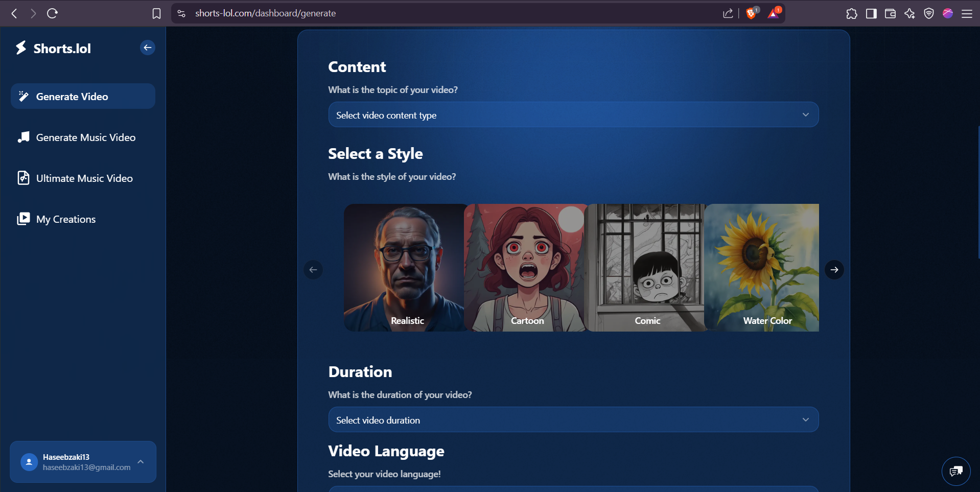Reload the current page

click(x=52, y=13)
